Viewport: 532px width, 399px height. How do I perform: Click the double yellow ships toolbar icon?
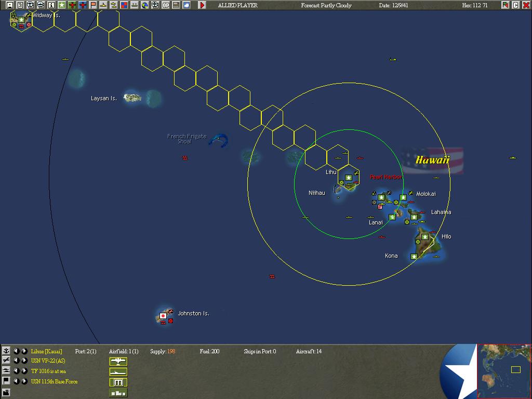pos(114,5)
